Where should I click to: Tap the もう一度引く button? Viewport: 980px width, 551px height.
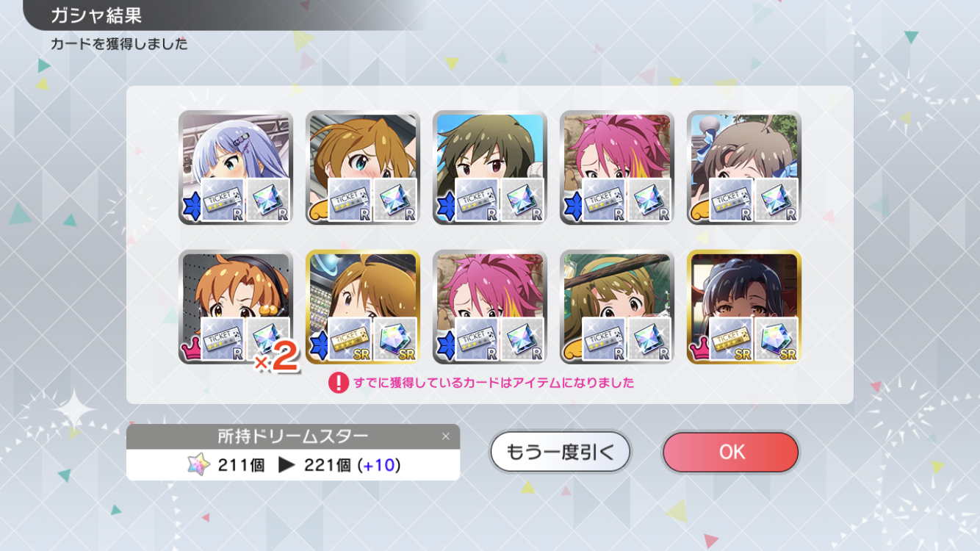point(560,452)
